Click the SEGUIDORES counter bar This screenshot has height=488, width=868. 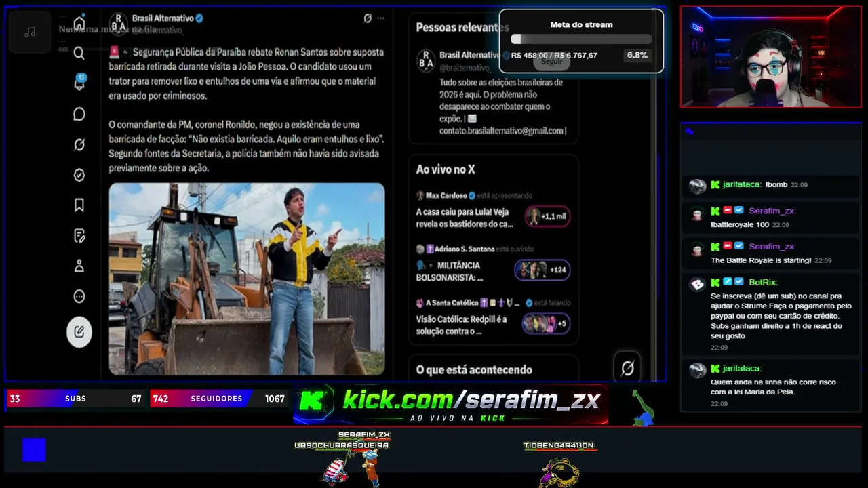tap(218, 399)
